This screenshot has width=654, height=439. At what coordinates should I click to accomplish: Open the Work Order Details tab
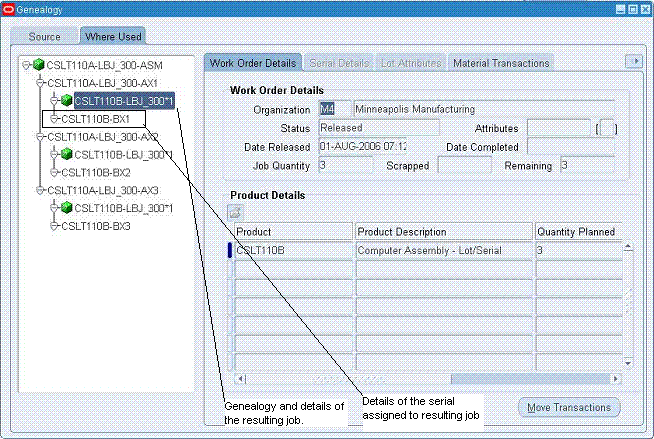click(253, 63)
